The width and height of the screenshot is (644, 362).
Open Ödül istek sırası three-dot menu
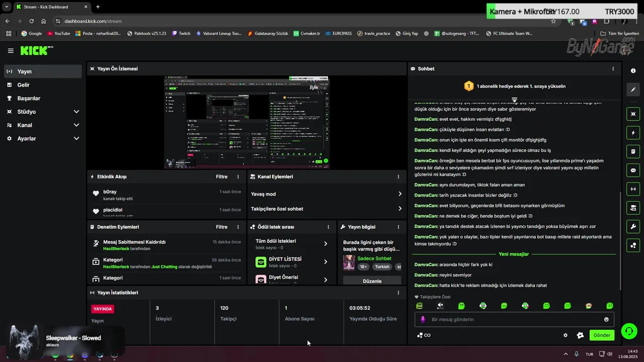[328, 227]
